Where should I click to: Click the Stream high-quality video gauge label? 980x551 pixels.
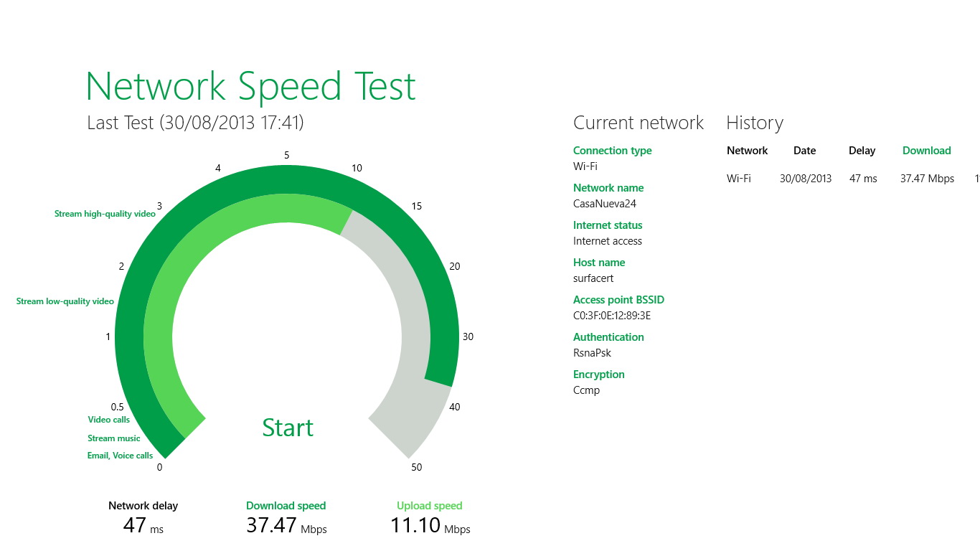105,214
